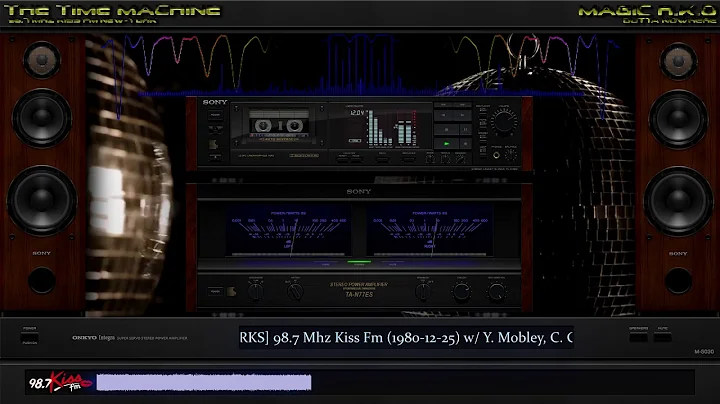720x404 pixels.
Task: Click the green stereo indicator light on the amplifier
Action: click(x=359, y=262)
